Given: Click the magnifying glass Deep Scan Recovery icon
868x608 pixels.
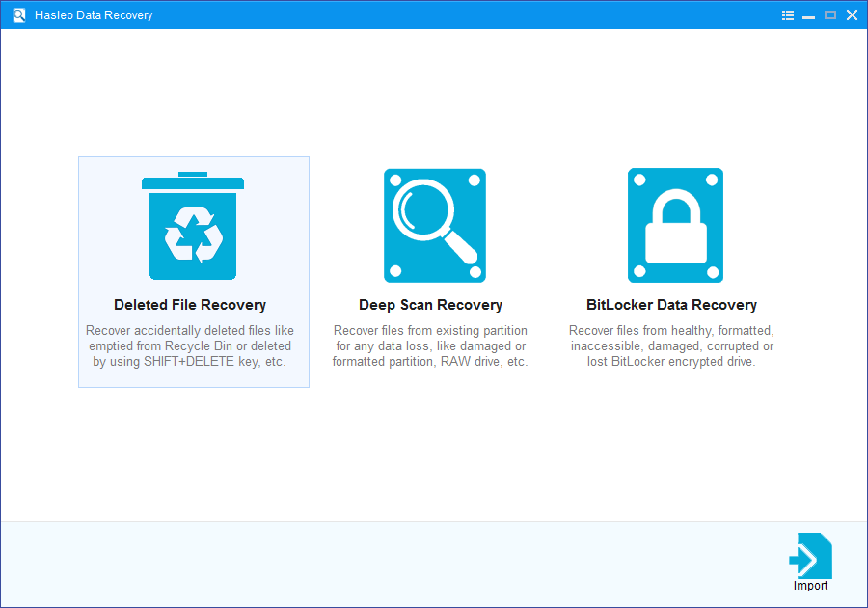Looking at the screenshot, I should click(435, 226).
